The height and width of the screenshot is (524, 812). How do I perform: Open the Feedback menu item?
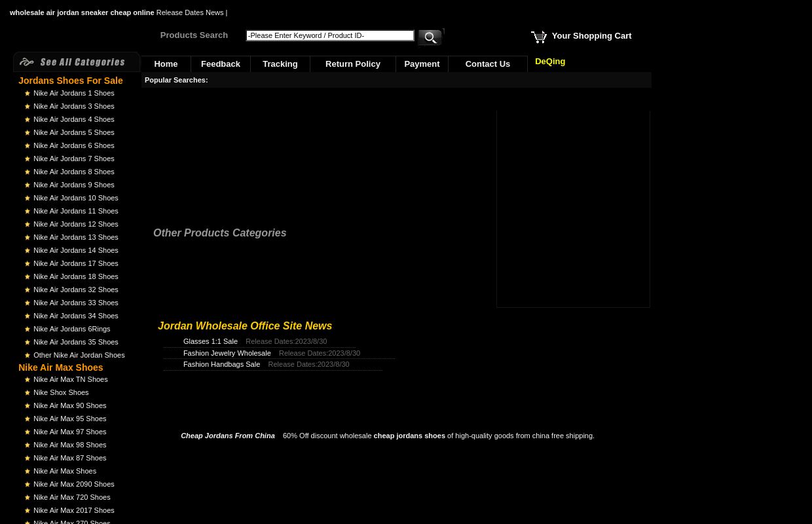[x=221, y=64]
